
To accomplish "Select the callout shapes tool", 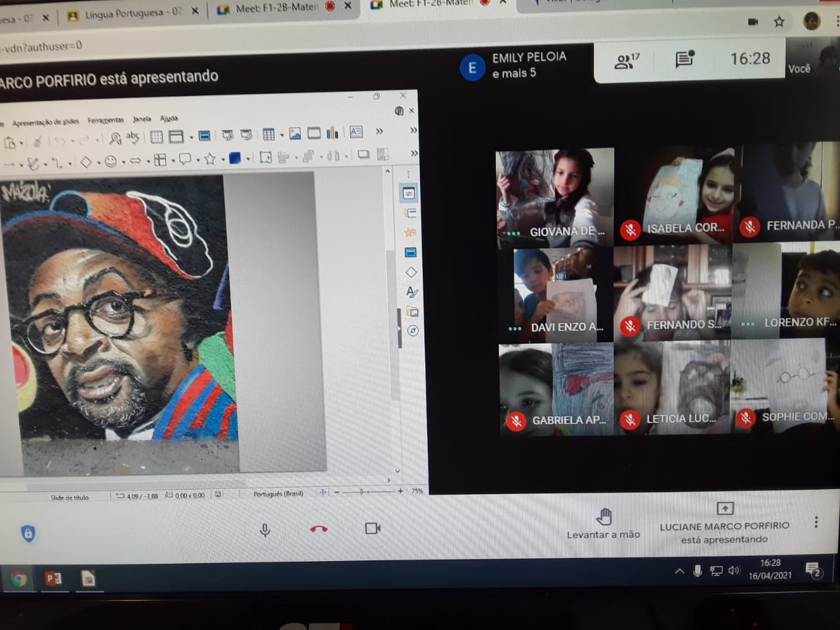I will pyautogui.click(x=185, y=159).
